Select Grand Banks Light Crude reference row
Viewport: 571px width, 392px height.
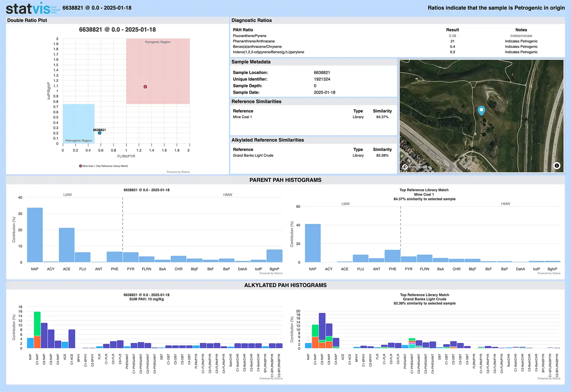point(253,155)
